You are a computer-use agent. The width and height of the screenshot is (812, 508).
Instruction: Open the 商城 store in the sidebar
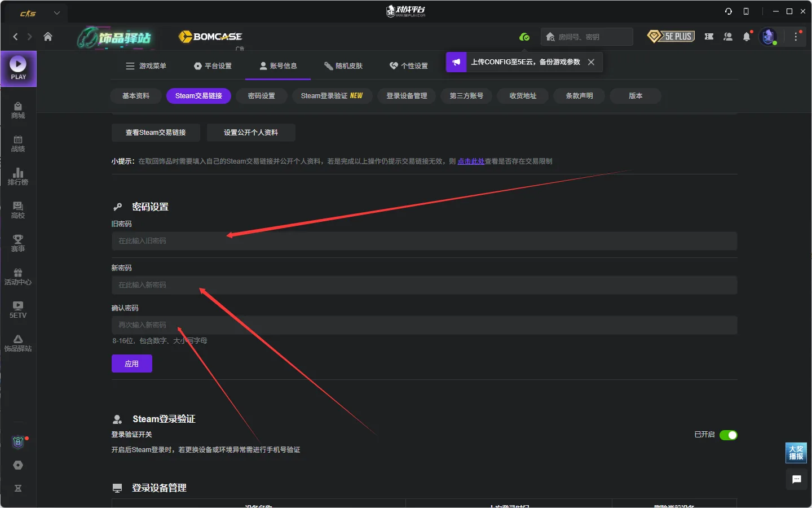[18, 110]
